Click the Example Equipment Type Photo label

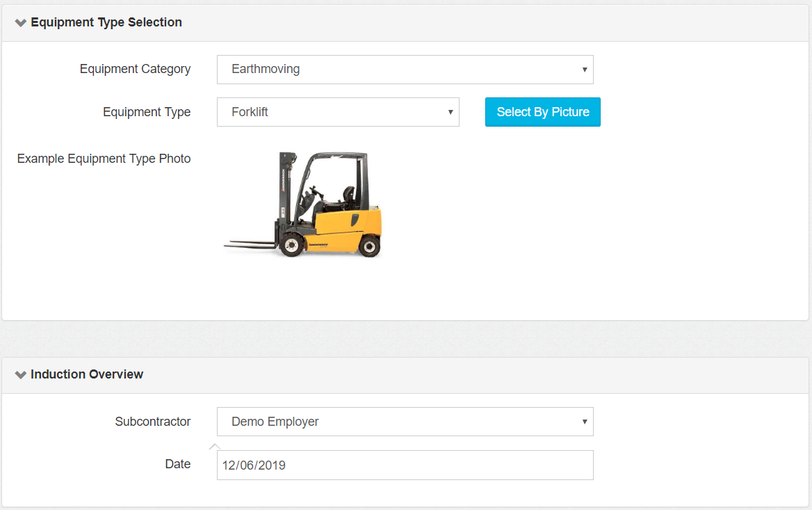tap(104, 159)
